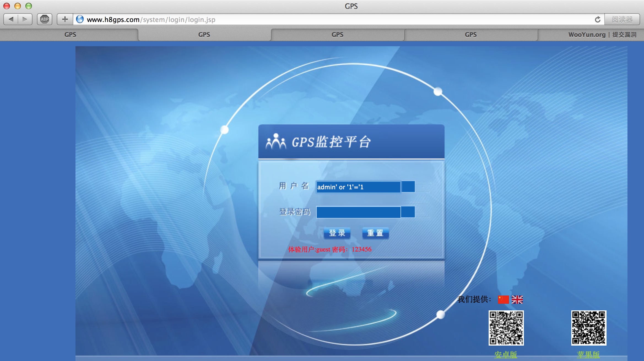Click the Apple version QR code
This screenshot has width=644, height=361.
tap(589, 328)
